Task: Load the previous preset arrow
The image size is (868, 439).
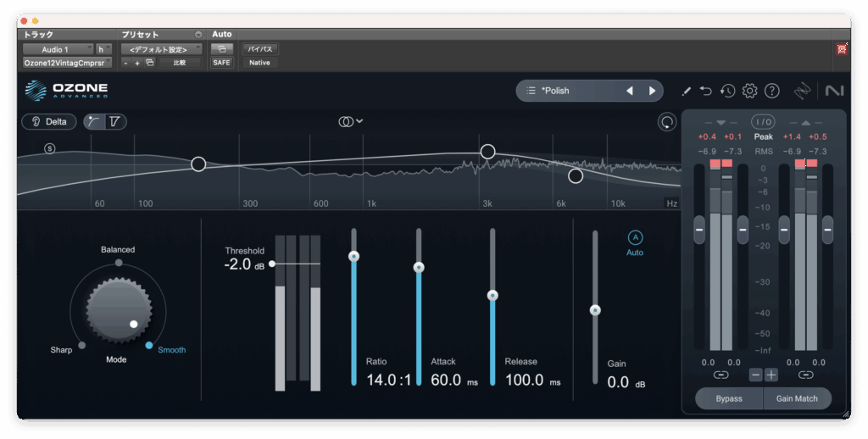Action: tap(630, 91)
